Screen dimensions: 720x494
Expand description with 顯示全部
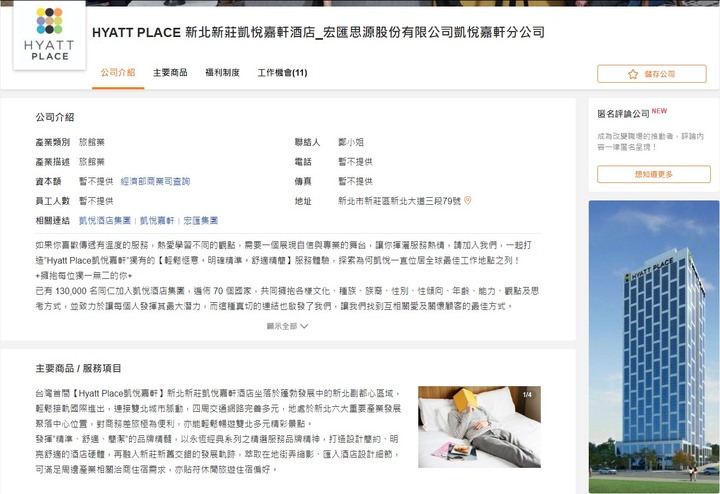(287, 326)
